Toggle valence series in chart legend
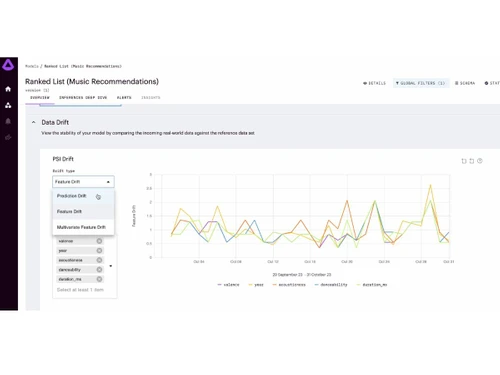 click(228, 285)
